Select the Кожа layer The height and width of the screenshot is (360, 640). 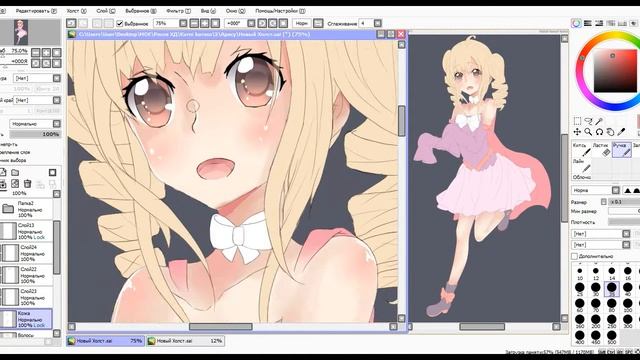tap(26, 319)
